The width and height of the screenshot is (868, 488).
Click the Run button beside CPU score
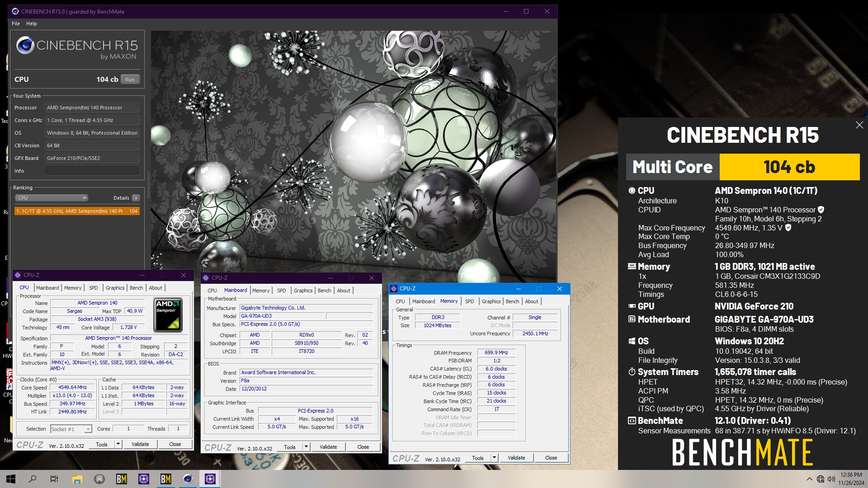coord(130,80)
